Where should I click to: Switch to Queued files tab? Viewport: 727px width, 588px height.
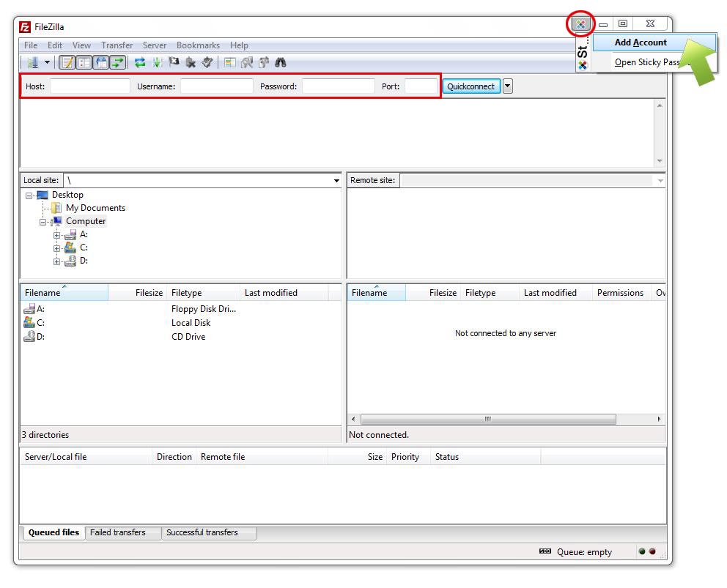tap(53, 533)
